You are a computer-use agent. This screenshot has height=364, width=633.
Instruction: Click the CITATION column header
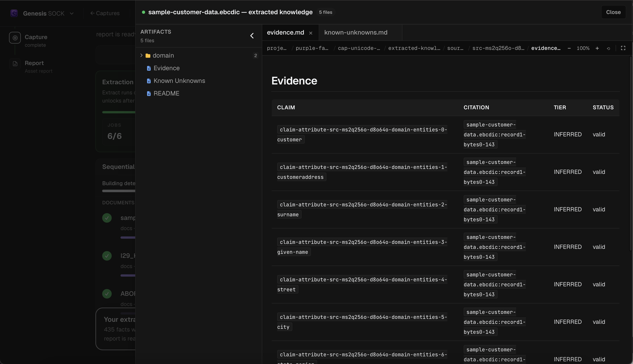coord(476,107)
